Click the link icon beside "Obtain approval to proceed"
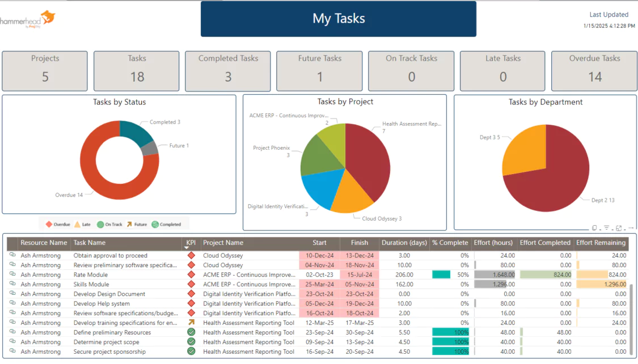This screenshot has height=364, width=638. pyautogui.click(x=11, y=255)
